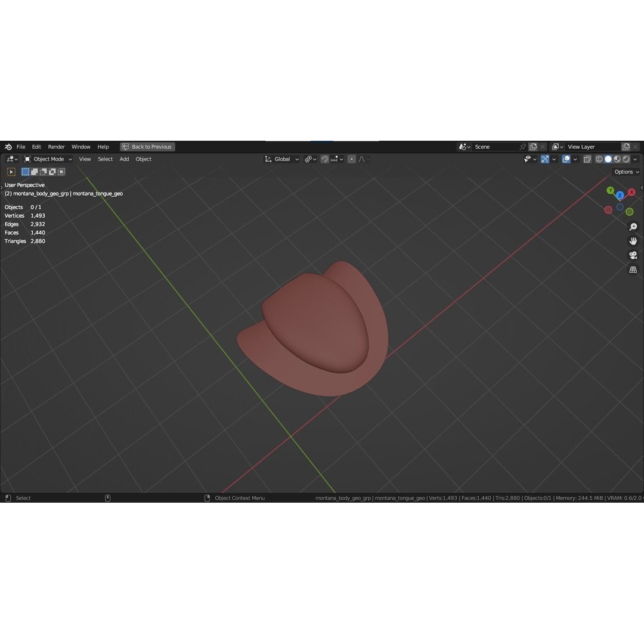Open the Window menu
The height and width of the screenshot is (644, 644).
(81, 147)
